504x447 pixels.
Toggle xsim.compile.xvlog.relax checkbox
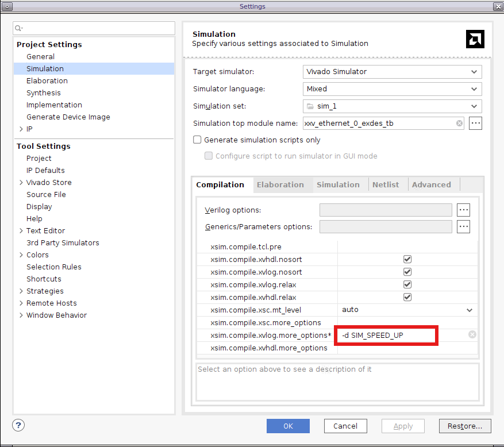point(407,284)
